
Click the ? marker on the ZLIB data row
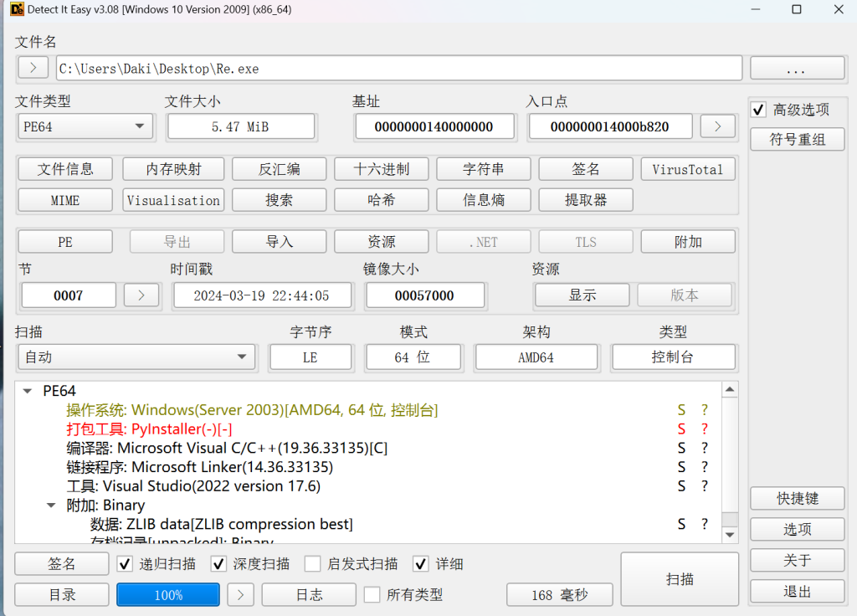click(705, 525)
